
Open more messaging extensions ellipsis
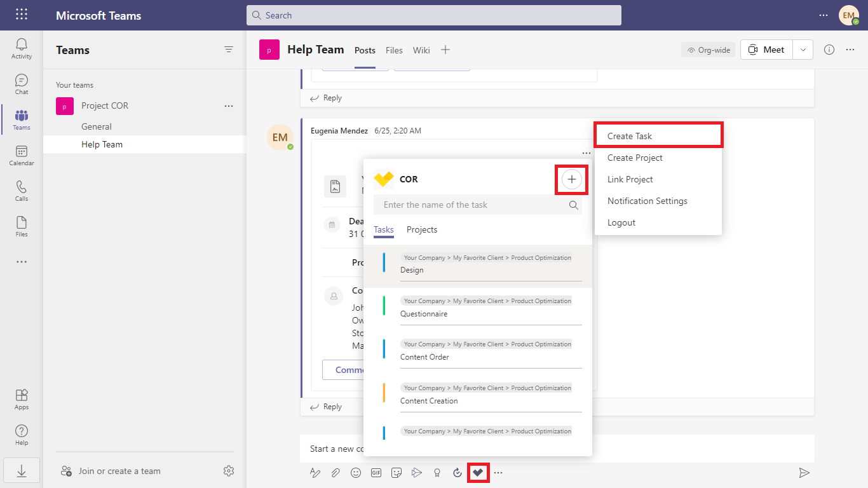498,472
